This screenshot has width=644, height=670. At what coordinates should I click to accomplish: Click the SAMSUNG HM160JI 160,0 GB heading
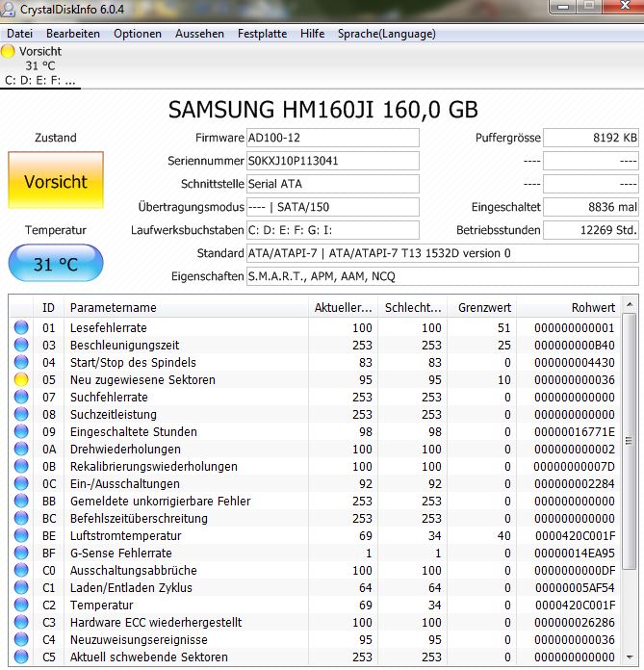coord(323,110)
